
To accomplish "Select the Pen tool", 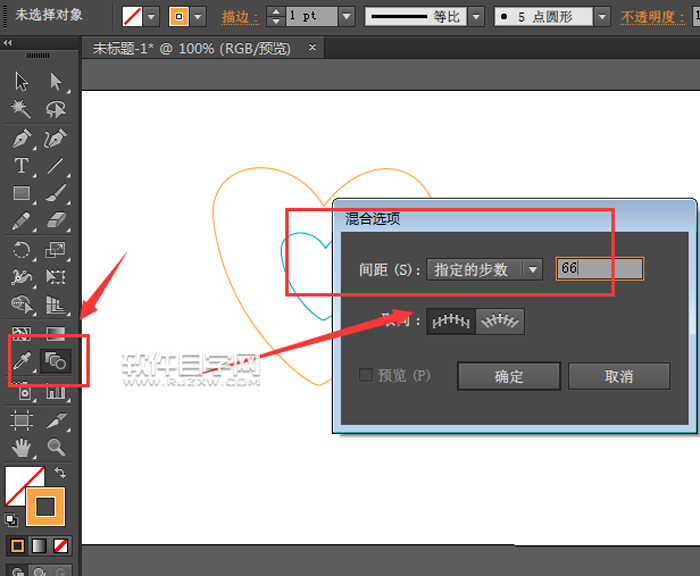I will pos(21,138).
